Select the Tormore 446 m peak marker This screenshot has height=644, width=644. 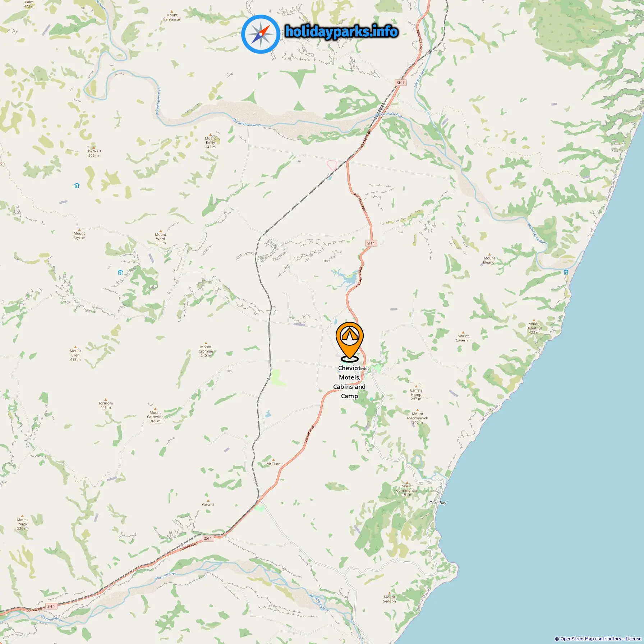coord(105,399)
